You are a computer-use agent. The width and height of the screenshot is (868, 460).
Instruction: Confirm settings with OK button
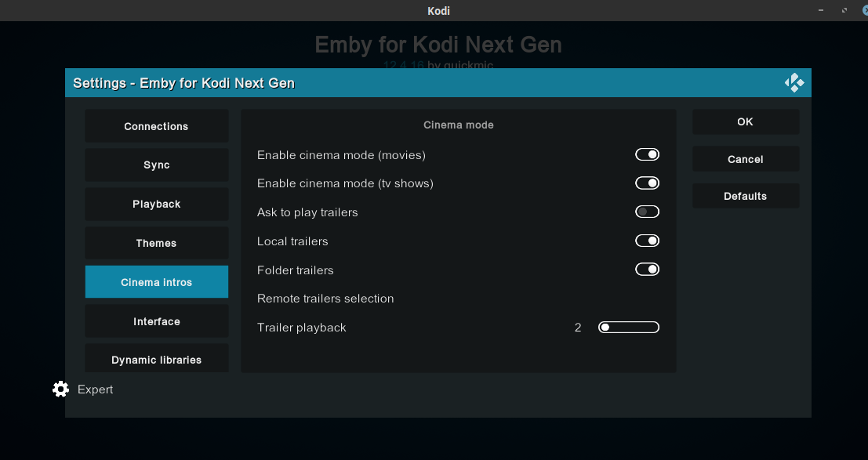tap(746, 121)
